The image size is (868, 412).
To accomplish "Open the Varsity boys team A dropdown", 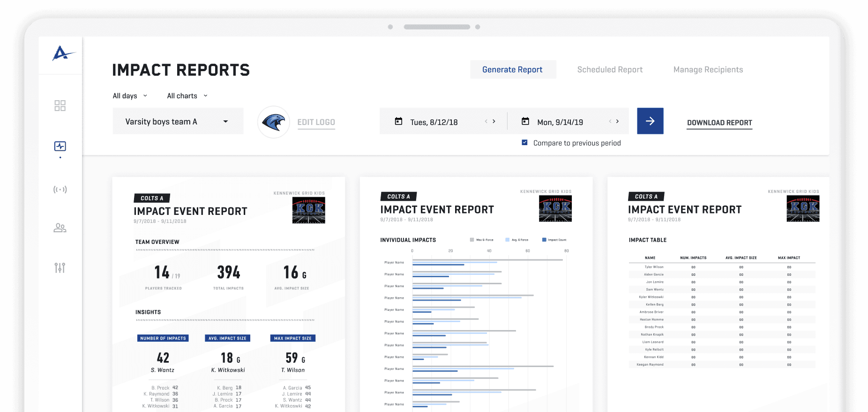I will (178, 122).
